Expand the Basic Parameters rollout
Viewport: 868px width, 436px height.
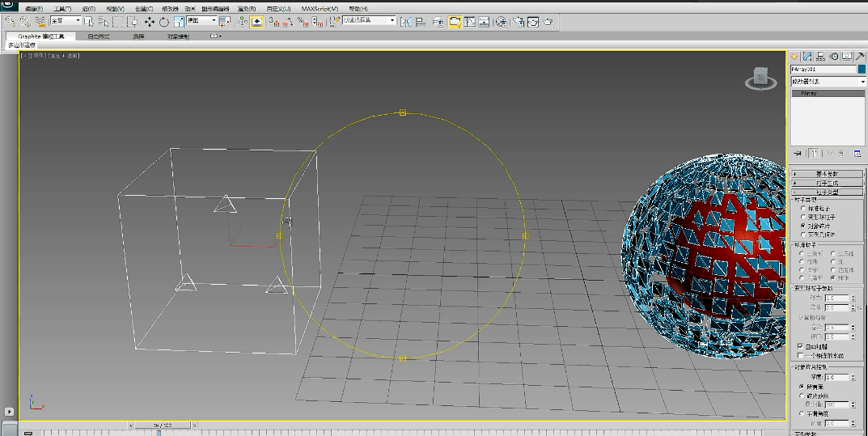(x=827, y=174)
